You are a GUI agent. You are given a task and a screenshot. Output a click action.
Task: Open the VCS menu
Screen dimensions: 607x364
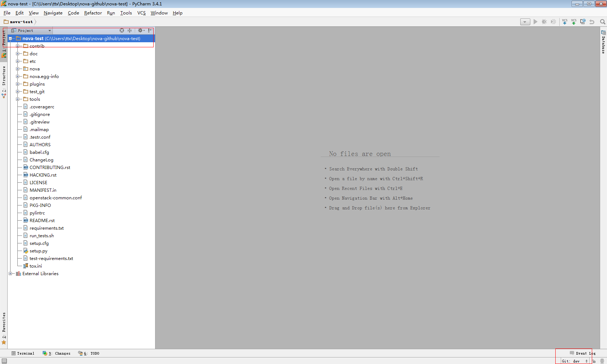pyautogui.click(x=141, y=13)
